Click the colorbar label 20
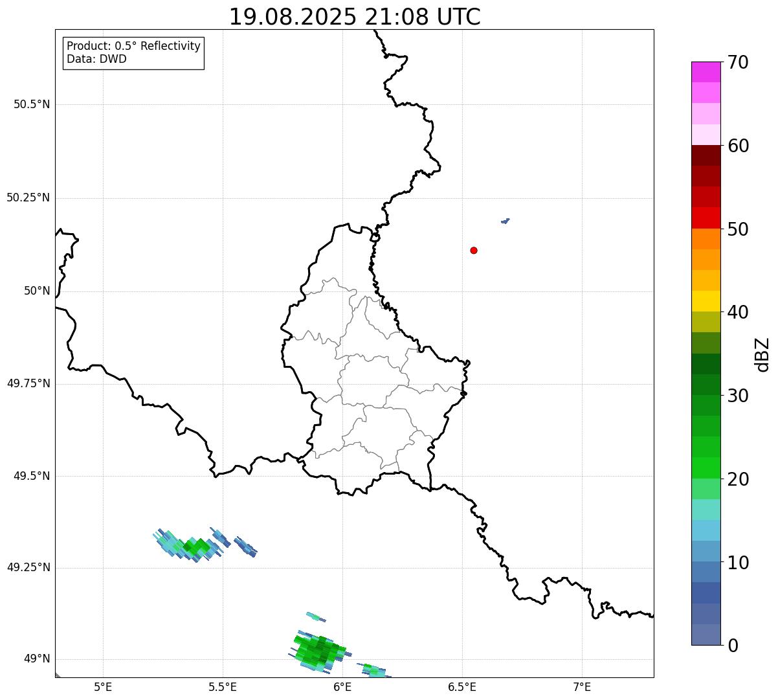The height and width of the screenshot is (700, 778). (x=738, y=479)
